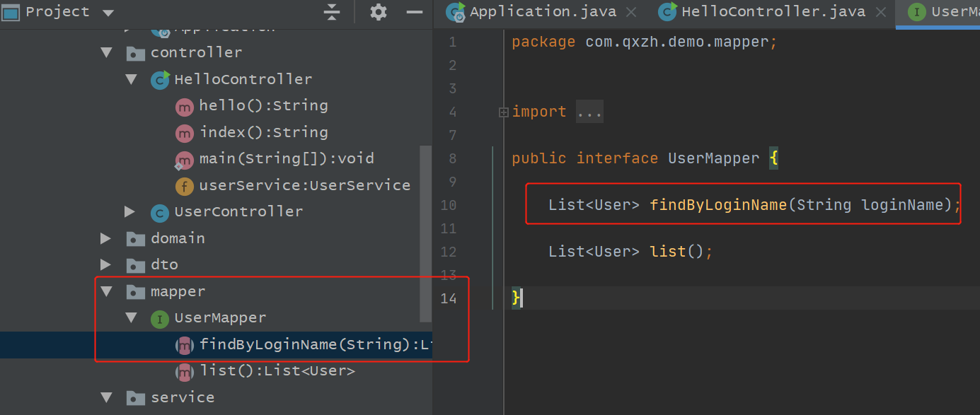Hide the Project tool window with the minus icon
Screen dimensions: 980x415
coord(414,12)
